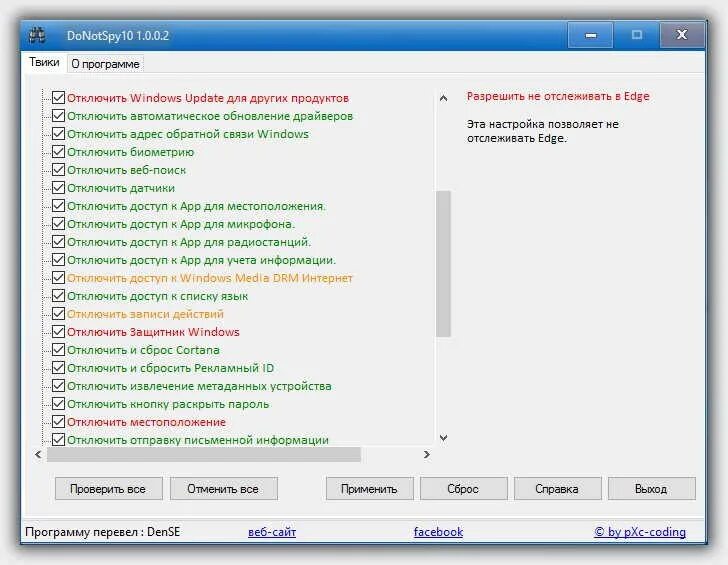Minimize the DoNotSpy10 window
The height and width of the screenshot is (565, 728).
pyautogui.click(x=591, y=35)
